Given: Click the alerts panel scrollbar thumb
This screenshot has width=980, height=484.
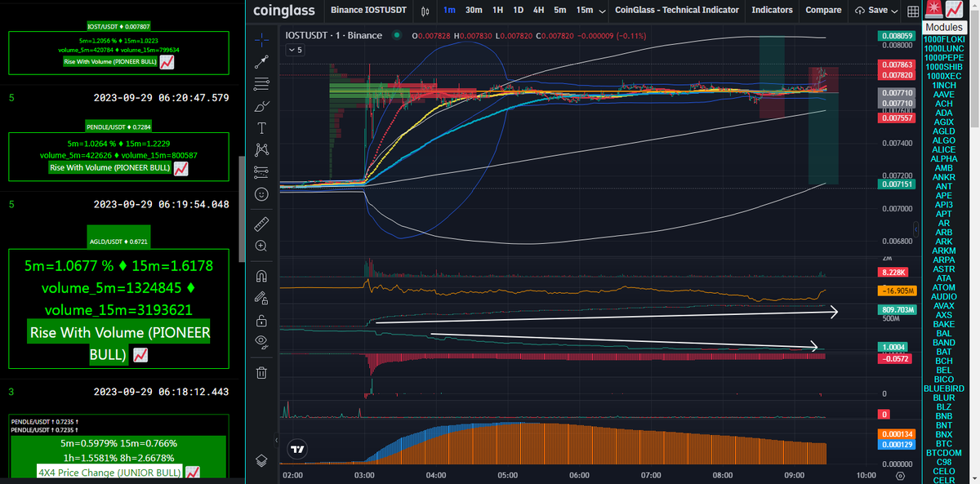Looking at the screenshot, I should coord(240,209).
